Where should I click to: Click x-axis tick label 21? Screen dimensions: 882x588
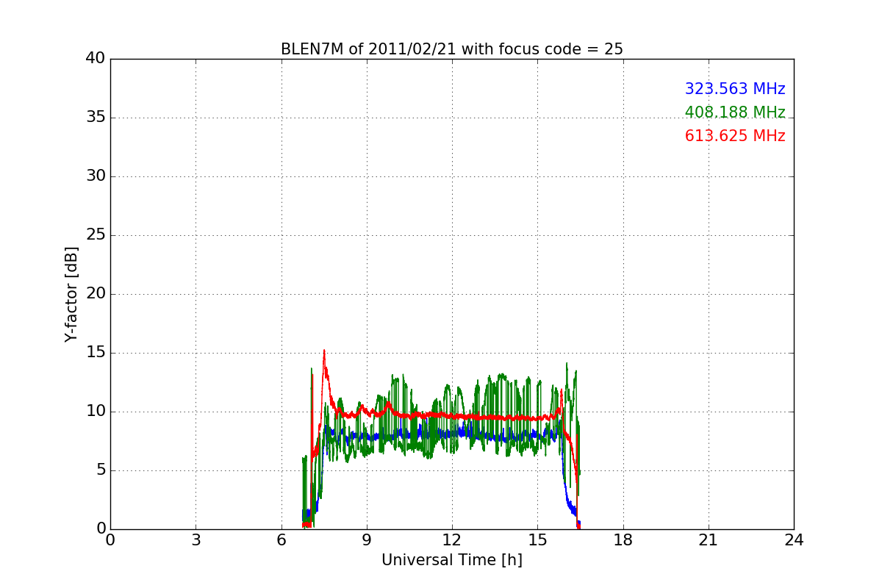[708, 540]
